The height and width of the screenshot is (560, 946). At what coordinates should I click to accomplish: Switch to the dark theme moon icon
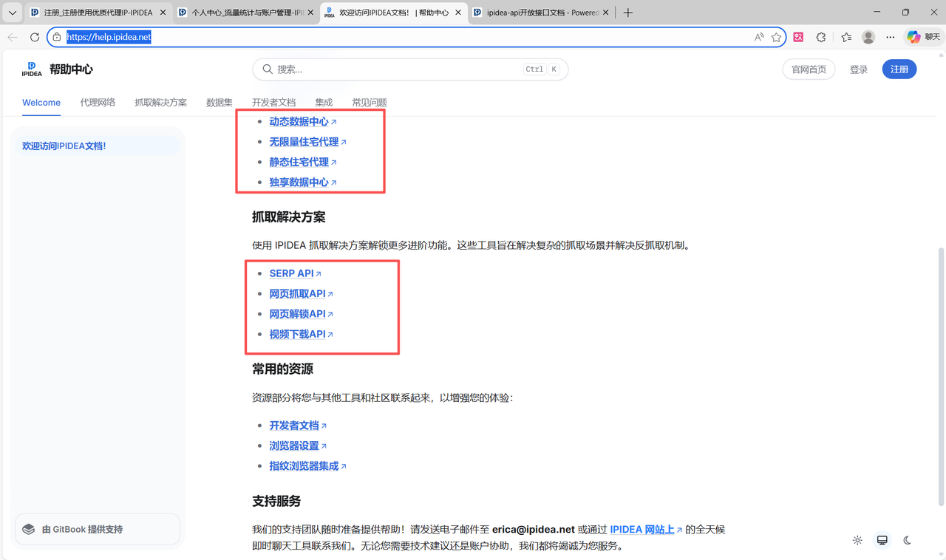[x=908, y=540]
